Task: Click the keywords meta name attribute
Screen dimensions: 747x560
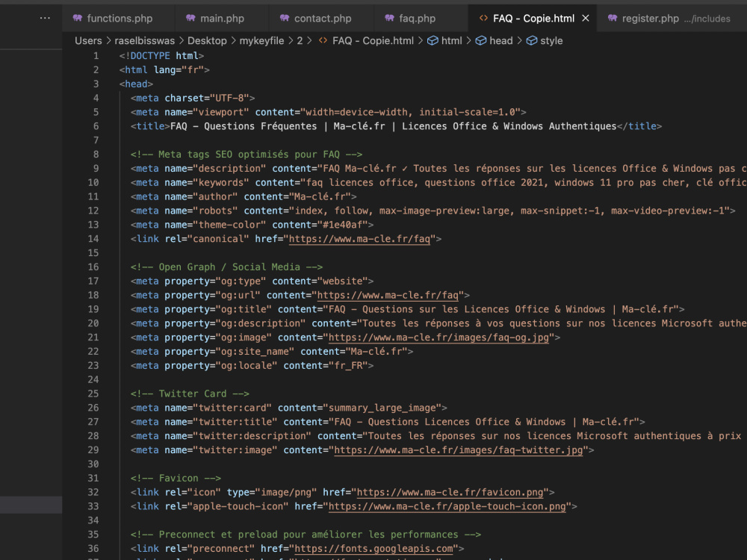Action: coord(207,183)
